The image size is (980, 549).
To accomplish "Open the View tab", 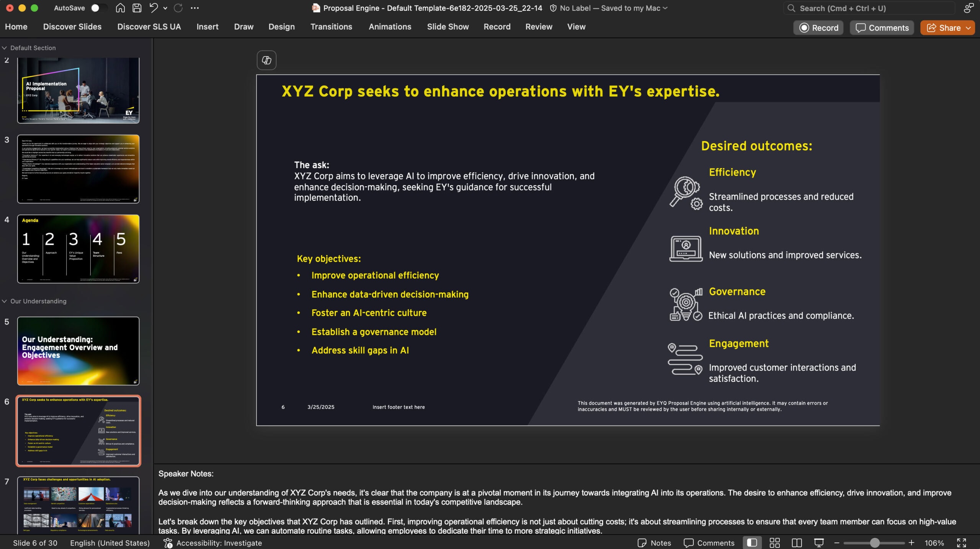I will point(576,27).
